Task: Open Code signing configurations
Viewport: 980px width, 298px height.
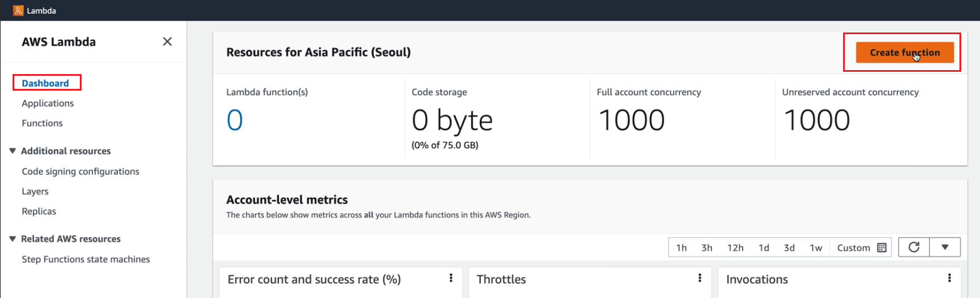Action: [x=80, y=172]
